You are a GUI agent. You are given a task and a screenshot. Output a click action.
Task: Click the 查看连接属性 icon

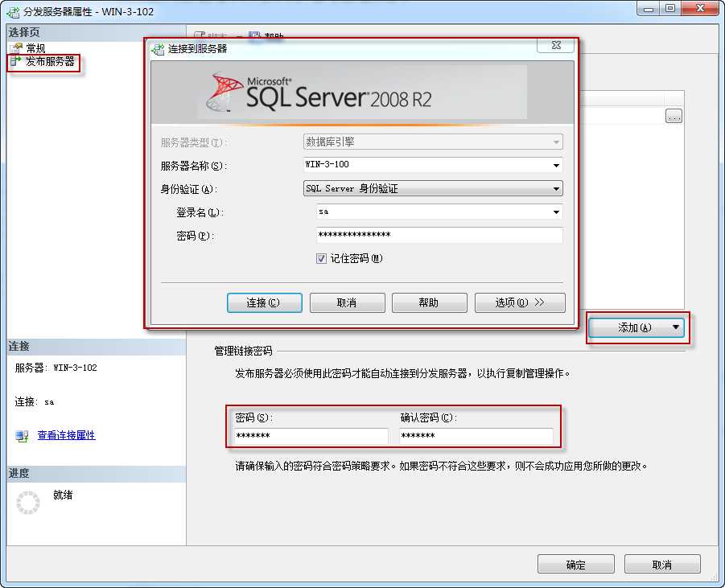(x=22, y=435)
